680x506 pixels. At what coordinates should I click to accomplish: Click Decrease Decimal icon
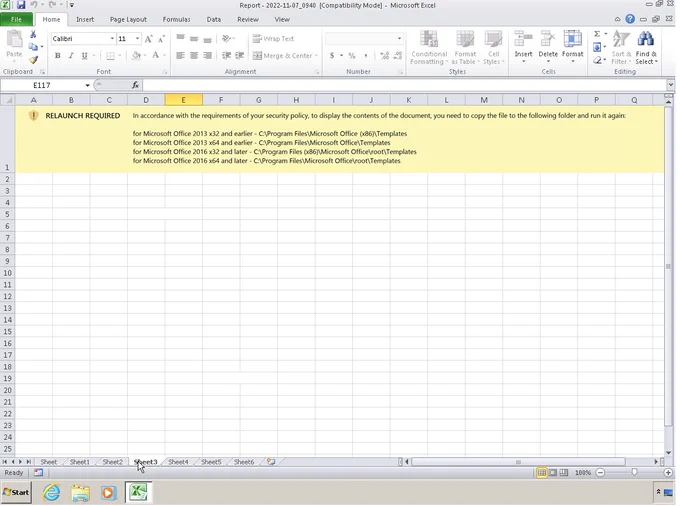397,55
